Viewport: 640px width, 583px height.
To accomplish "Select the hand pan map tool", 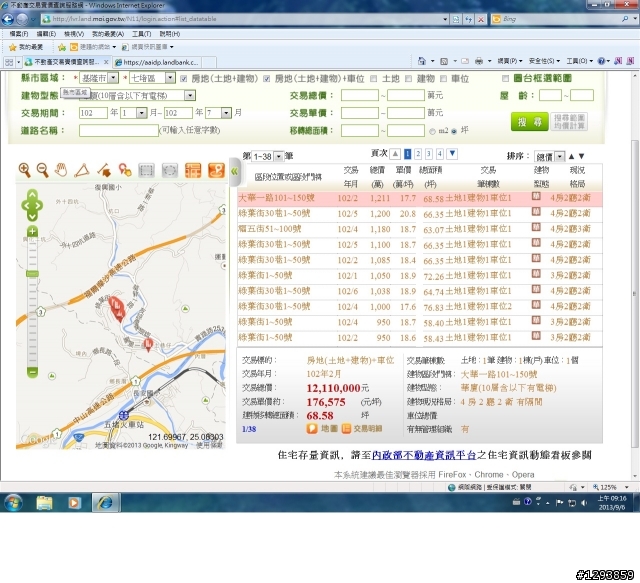I will 61,170.
